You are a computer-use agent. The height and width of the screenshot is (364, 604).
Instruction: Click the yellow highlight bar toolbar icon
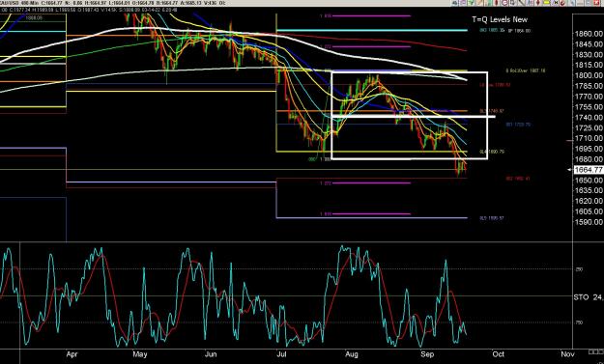coord(546,3)
